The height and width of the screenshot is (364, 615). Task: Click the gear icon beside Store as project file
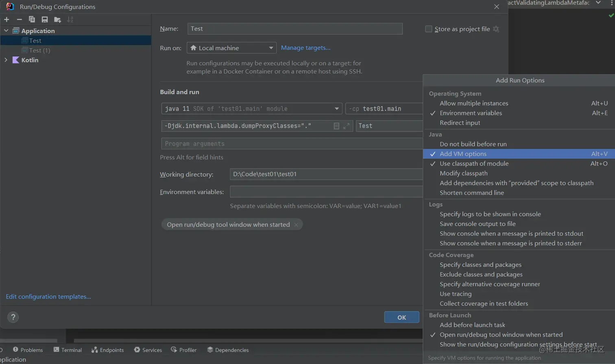(496, 29)
